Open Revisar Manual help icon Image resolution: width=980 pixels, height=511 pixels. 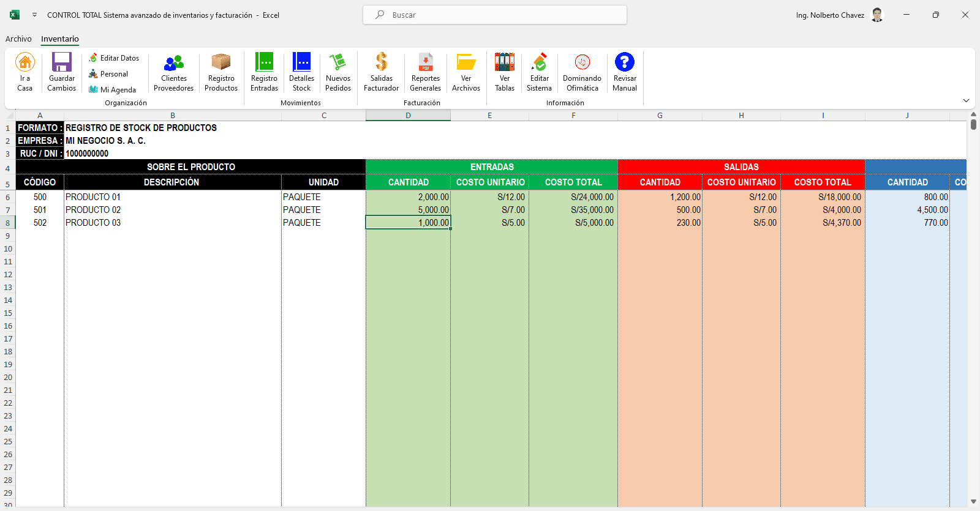tap(625, 62)
